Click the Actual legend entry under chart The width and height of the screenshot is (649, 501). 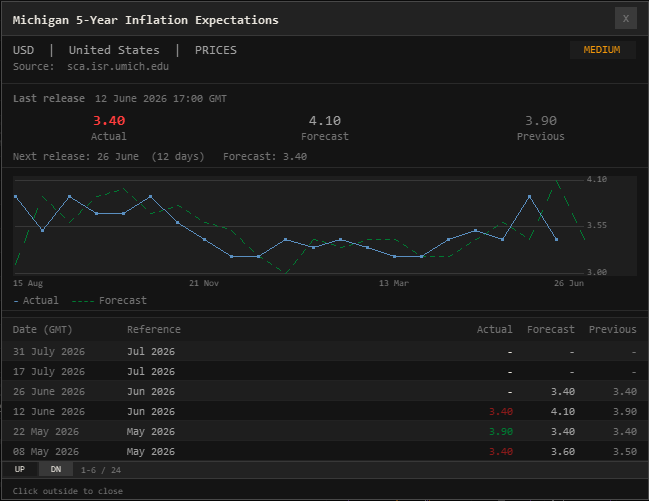(36, 301)
